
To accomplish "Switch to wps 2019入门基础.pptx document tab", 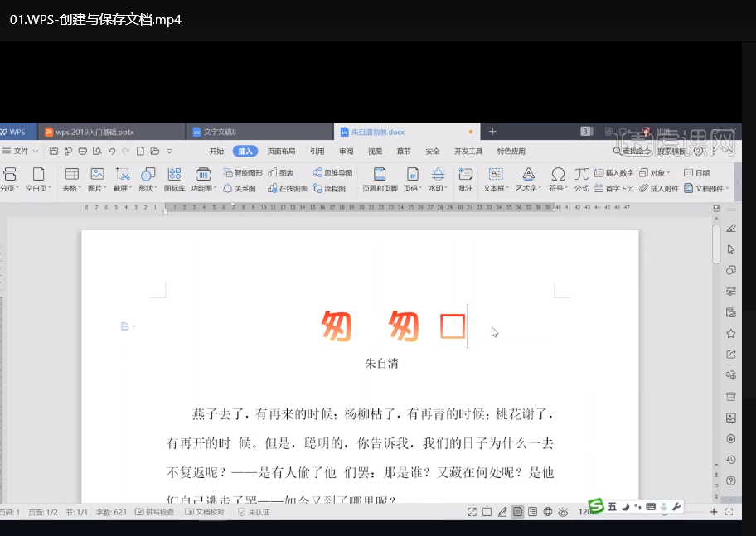I will click(111, 132).
